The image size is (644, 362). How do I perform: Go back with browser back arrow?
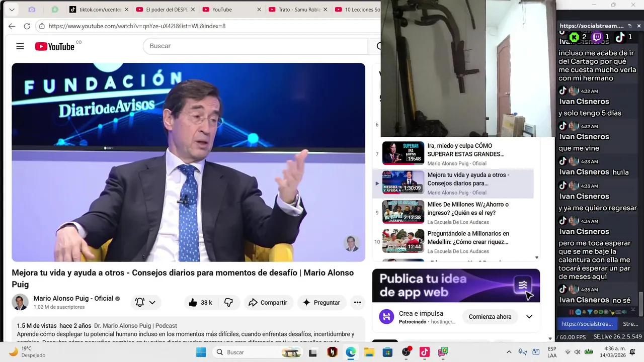pos(12,26)
